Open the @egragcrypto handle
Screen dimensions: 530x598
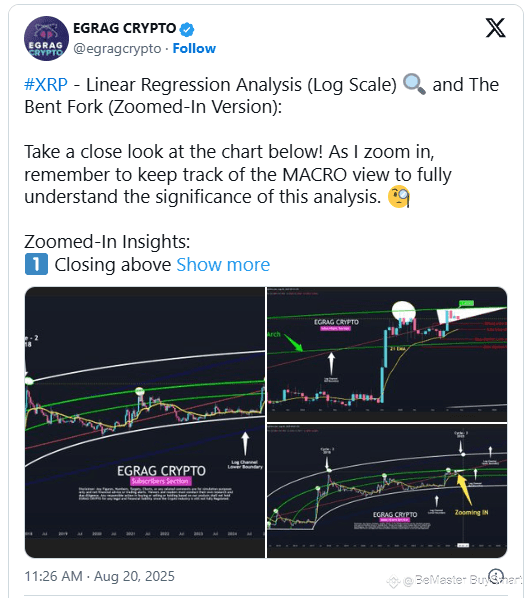point(117,49)
